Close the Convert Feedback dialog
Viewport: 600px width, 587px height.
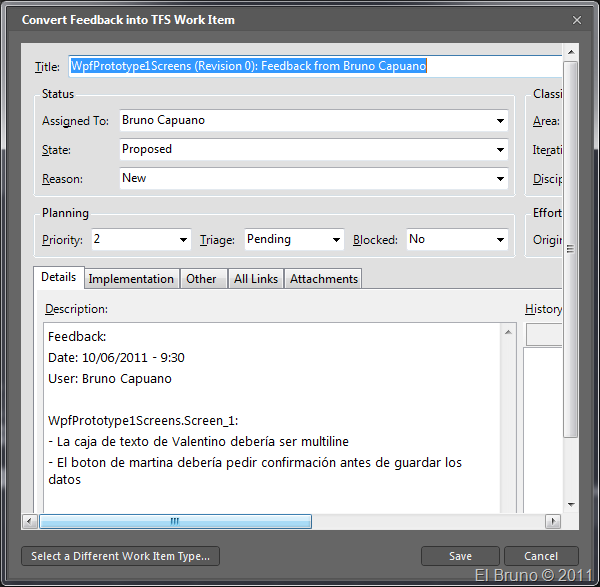pyautogui.click(x=576, y=19)
